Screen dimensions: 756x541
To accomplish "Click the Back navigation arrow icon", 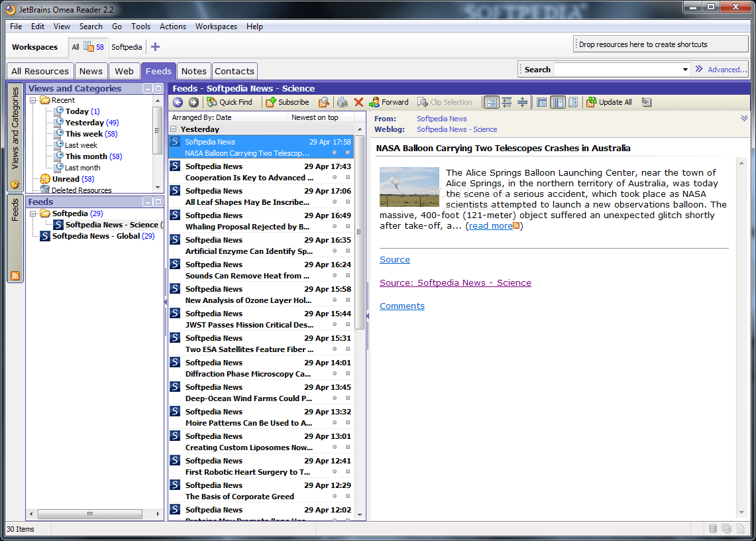I will point(178,102).
